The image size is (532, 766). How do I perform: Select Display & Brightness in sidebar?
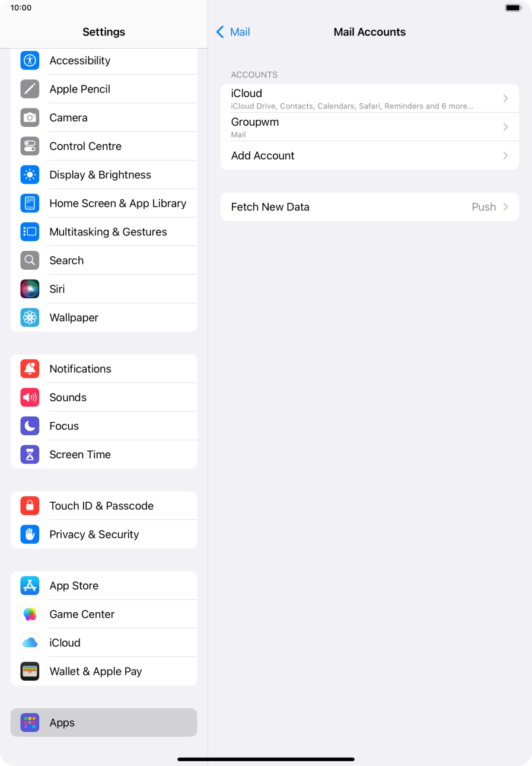click(104, 175)
